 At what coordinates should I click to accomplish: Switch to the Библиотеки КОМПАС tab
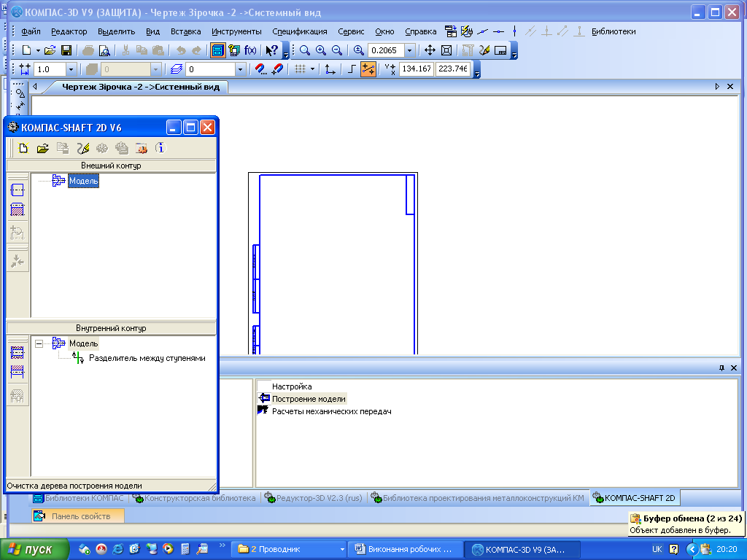point(79,498)
